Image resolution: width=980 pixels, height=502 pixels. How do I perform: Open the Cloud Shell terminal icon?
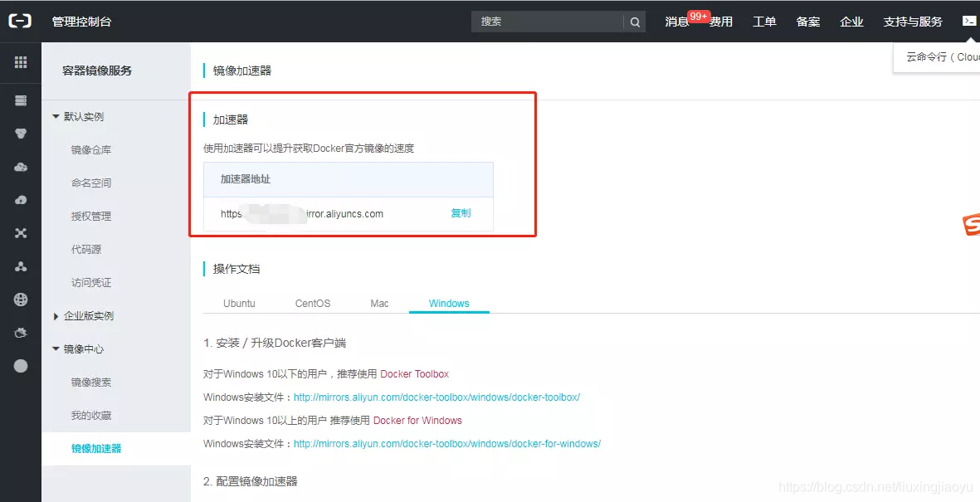(969, 21)
